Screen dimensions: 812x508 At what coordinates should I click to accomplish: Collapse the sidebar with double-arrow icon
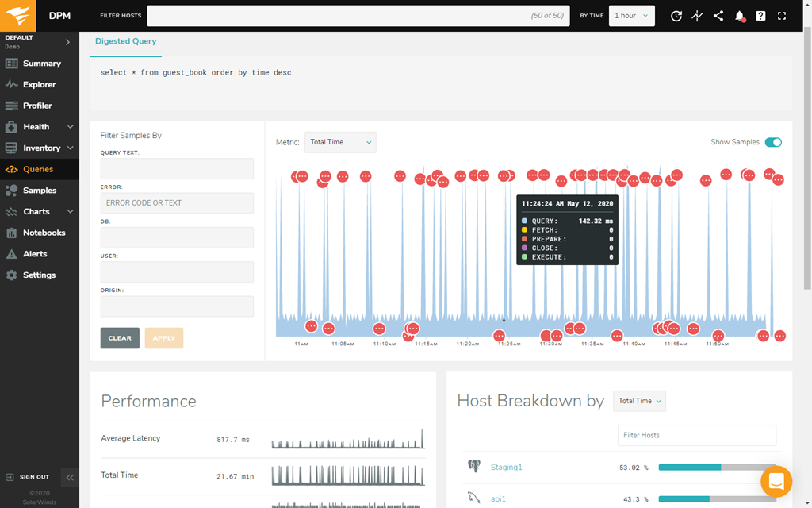pyautogui.click(x=70, y=477)
